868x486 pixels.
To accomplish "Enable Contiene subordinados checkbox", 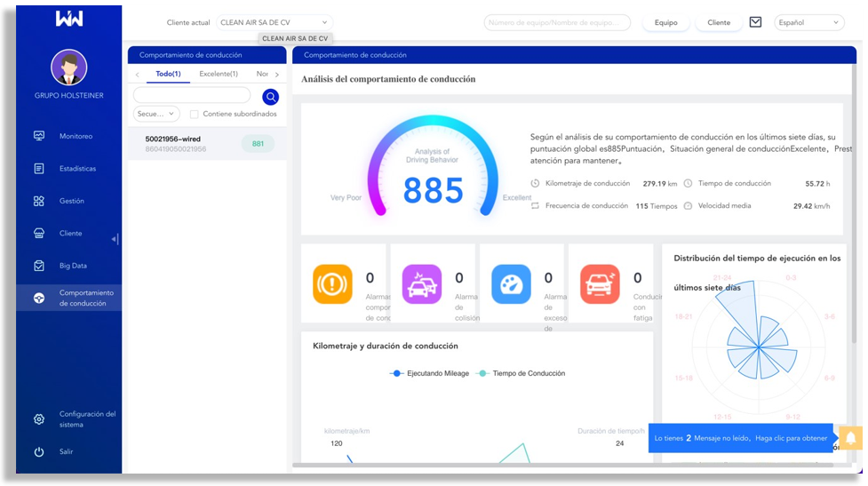I will click(x=195, y=115).
